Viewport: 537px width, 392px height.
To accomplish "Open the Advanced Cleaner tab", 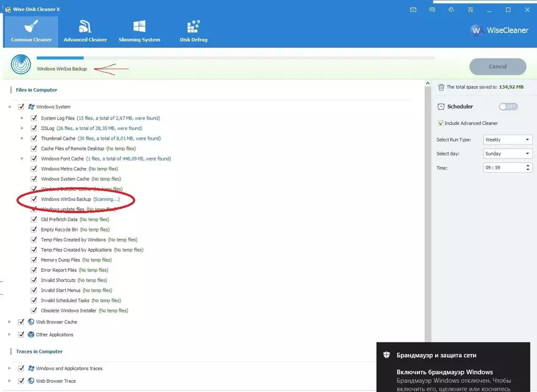I will [85, 31].
